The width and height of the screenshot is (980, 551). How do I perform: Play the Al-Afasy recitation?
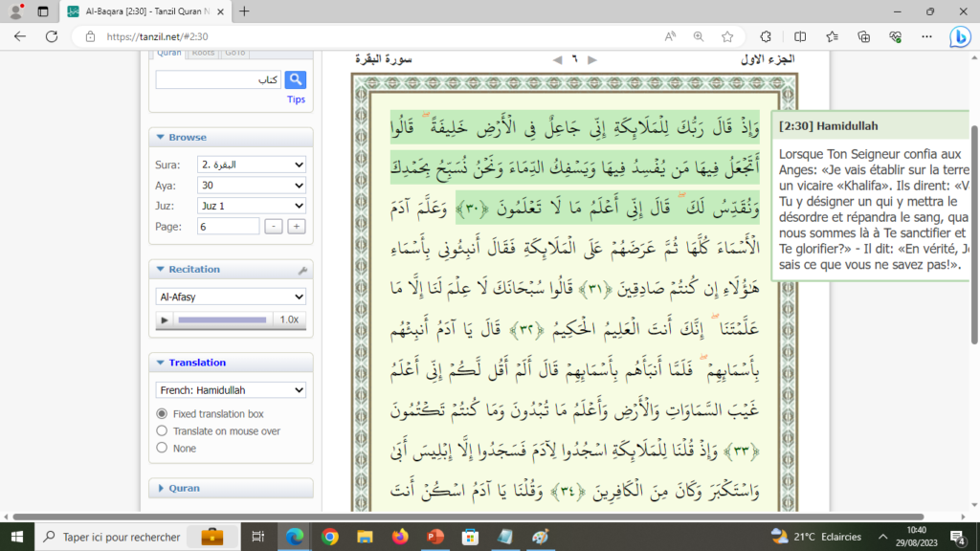(165, 320)
